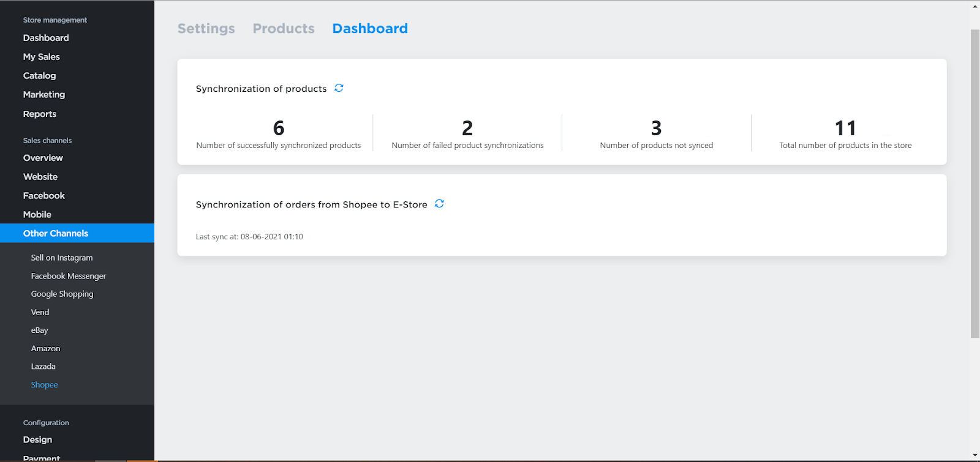
Task: Click 'Number of failed product synchronizations' label
Action: pyautogui.click(x=467, y=146)
